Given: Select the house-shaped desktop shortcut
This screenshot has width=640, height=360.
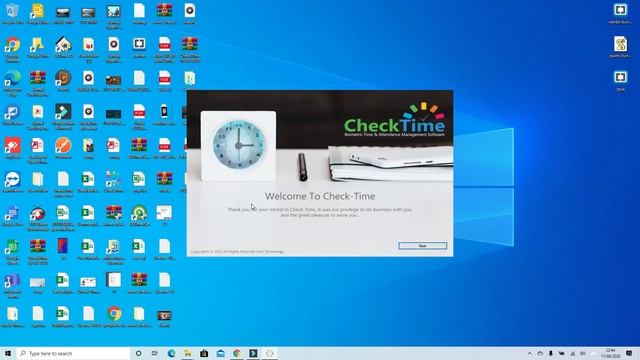Looking at the screenshot, I should point(63,45).
